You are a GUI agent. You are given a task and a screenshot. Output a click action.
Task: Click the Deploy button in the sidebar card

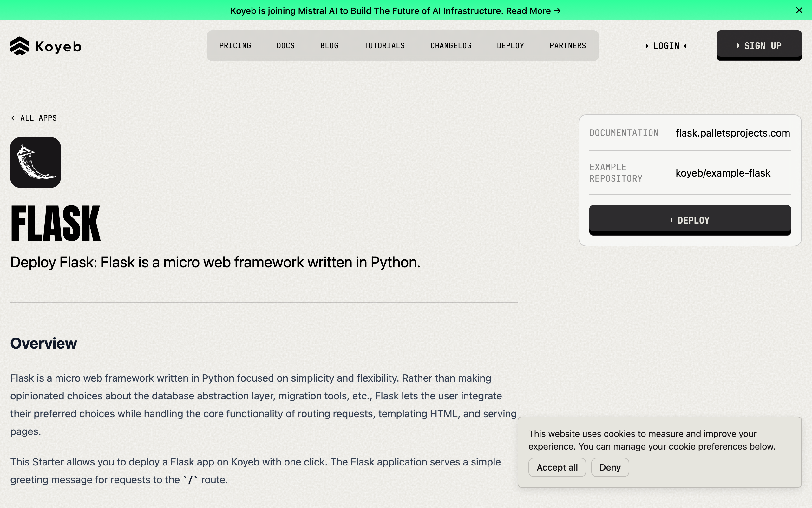click(690, 220)
